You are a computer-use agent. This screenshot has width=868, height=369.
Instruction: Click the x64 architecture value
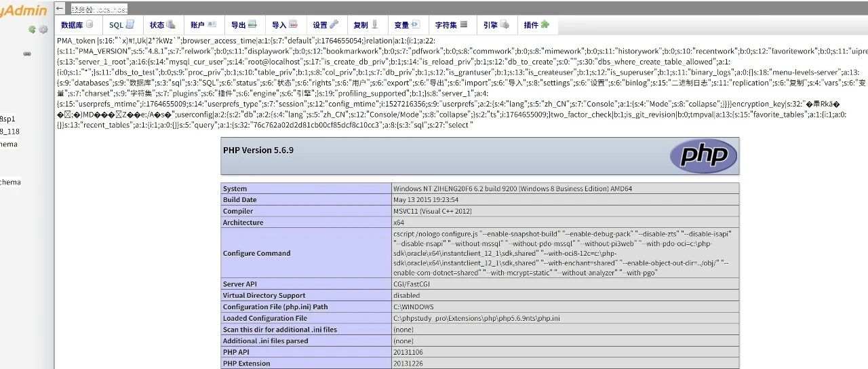point(398,222)
